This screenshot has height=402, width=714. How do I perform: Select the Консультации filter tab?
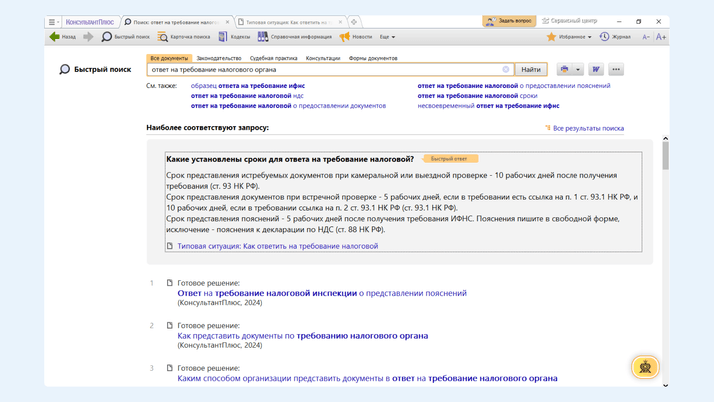click(x=323, y=58)
